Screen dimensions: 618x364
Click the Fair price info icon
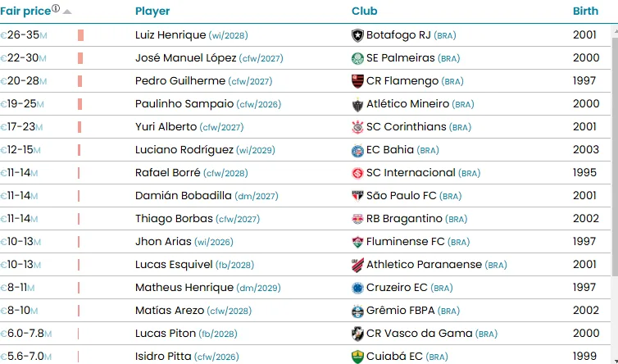coord(56,9)
